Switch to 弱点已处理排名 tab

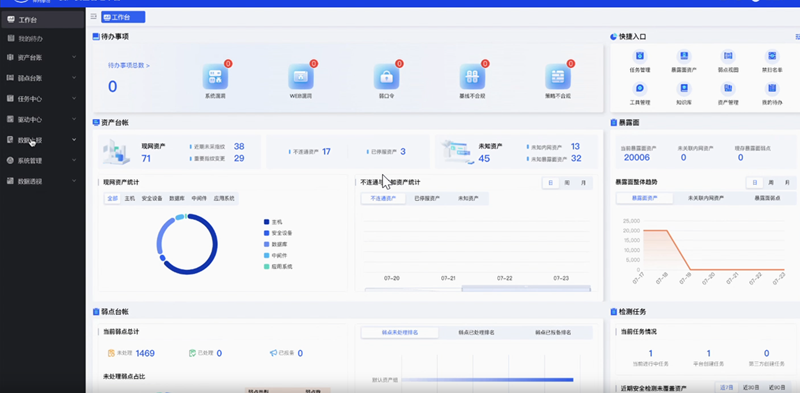(476, 332)
